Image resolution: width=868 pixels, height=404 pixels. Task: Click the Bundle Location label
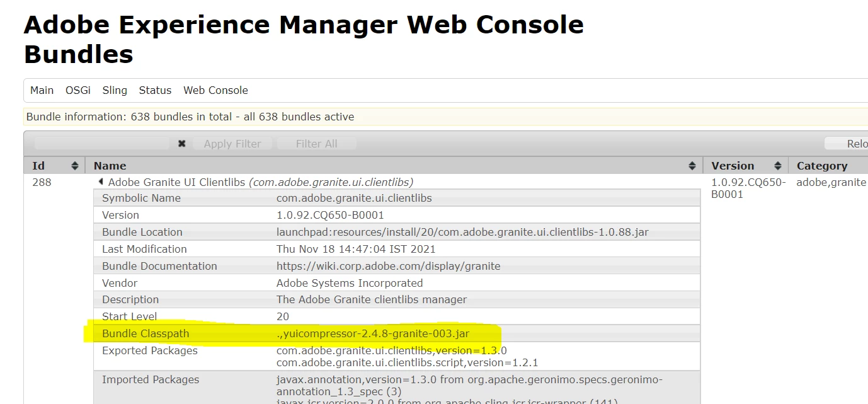pos(142,232)
